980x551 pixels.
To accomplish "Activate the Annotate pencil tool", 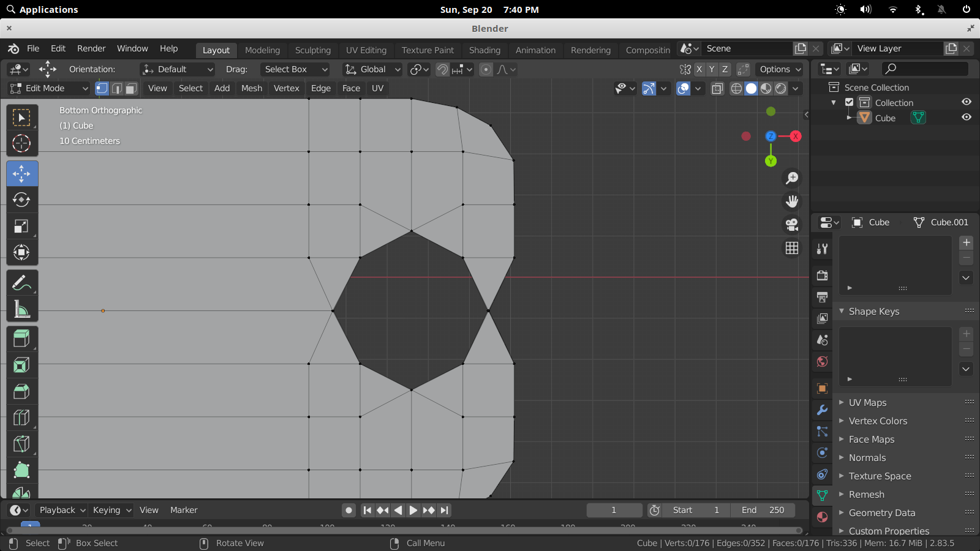I will pos(21,283).
